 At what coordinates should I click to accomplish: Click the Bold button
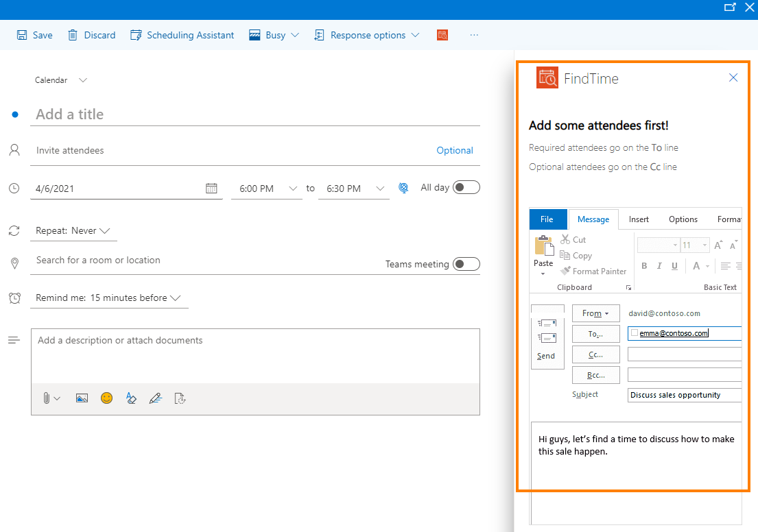(644, 266)
